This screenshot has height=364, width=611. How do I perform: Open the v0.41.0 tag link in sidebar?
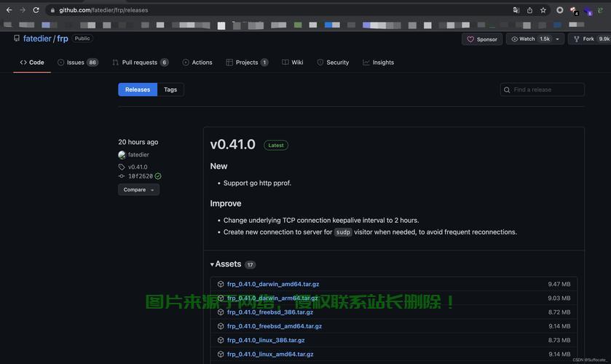[138, 167]
